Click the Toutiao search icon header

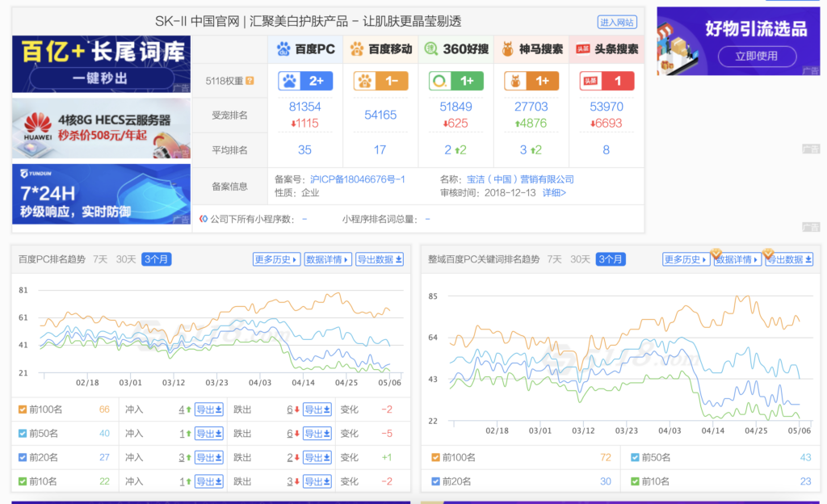point(583,49)
